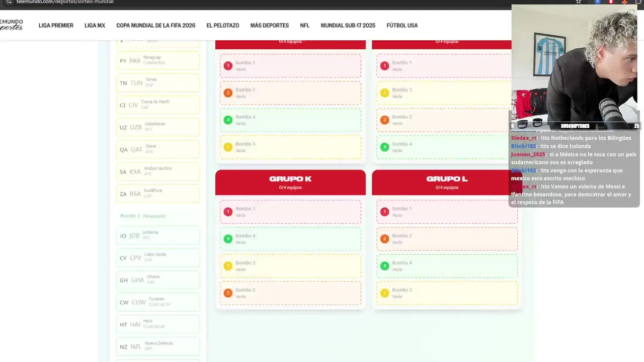
Task: Select the Costa de Marfil (CIV) card
Action: point(158,105)
